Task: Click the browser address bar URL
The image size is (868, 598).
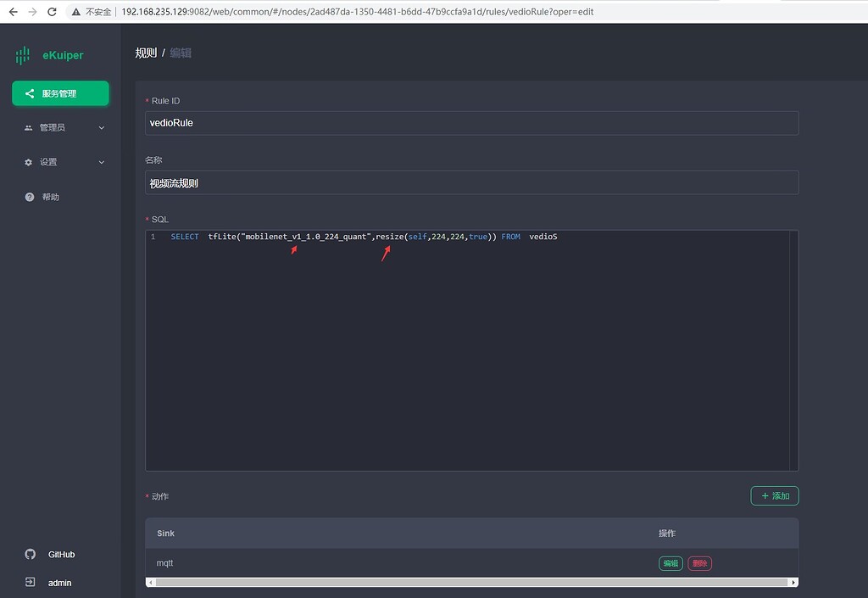Action: [x=356, y=12]
